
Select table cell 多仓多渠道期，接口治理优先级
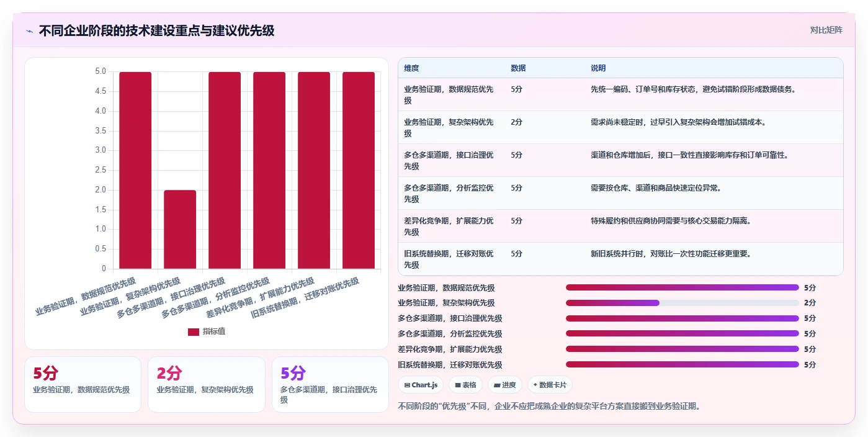point(451,160)
